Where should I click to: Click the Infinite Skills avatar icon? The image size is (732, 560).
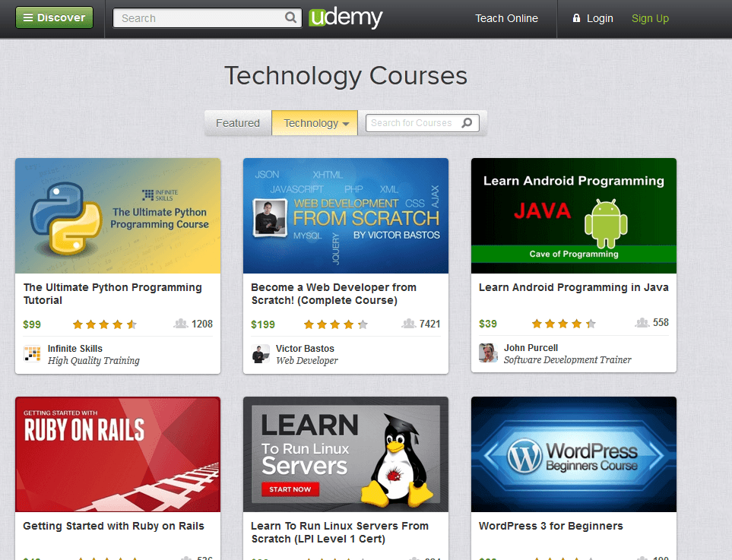(x=32, y=354)
